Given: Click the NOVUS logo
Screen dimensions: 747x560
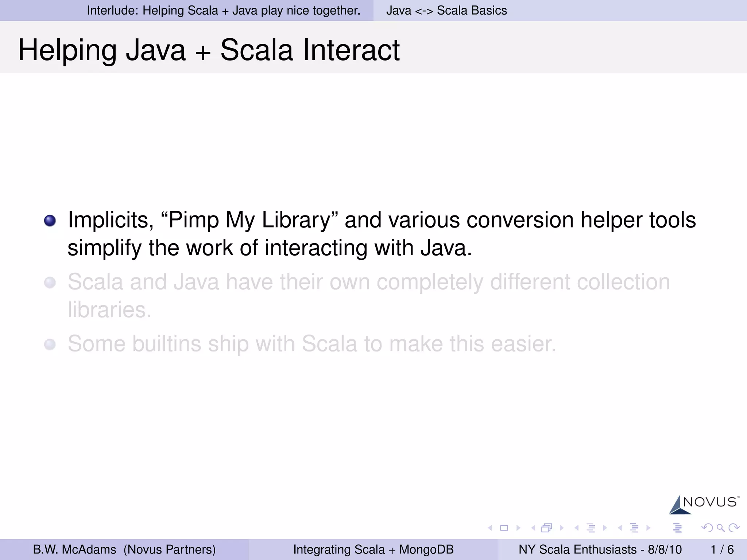Looking at the screenshot, I should pyautogui.click(x=704, y=505).
